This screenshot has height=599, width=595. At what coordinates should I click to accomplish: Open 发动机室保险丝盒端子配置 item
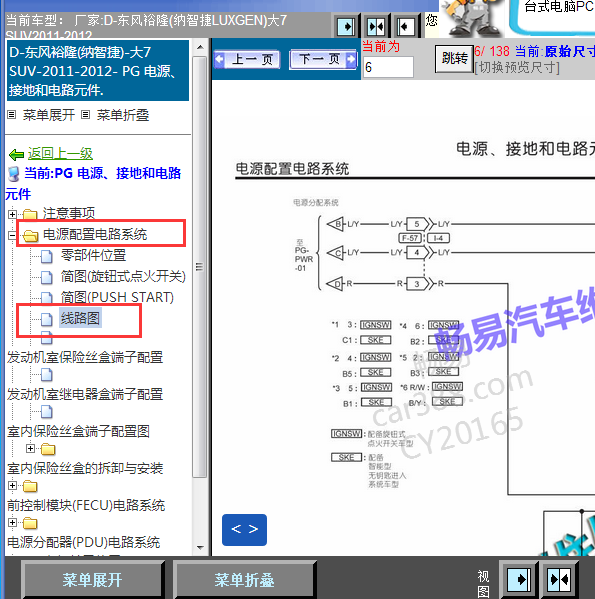[x=85, y=358]
